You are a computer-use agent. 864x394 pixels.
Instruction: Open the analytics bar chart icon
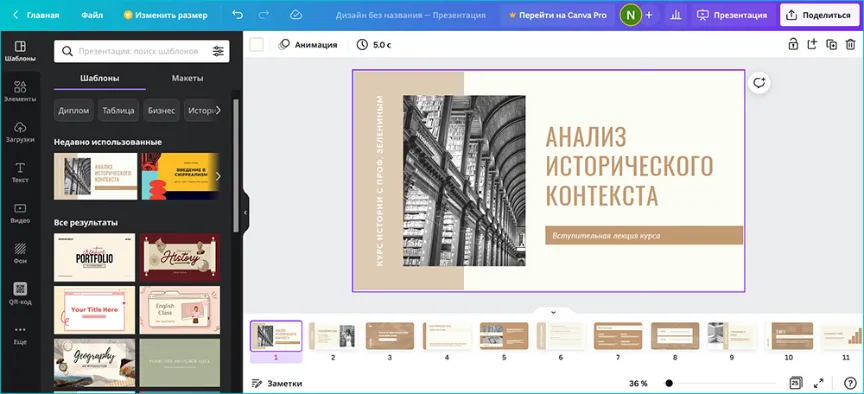click(x=676, y=15)
